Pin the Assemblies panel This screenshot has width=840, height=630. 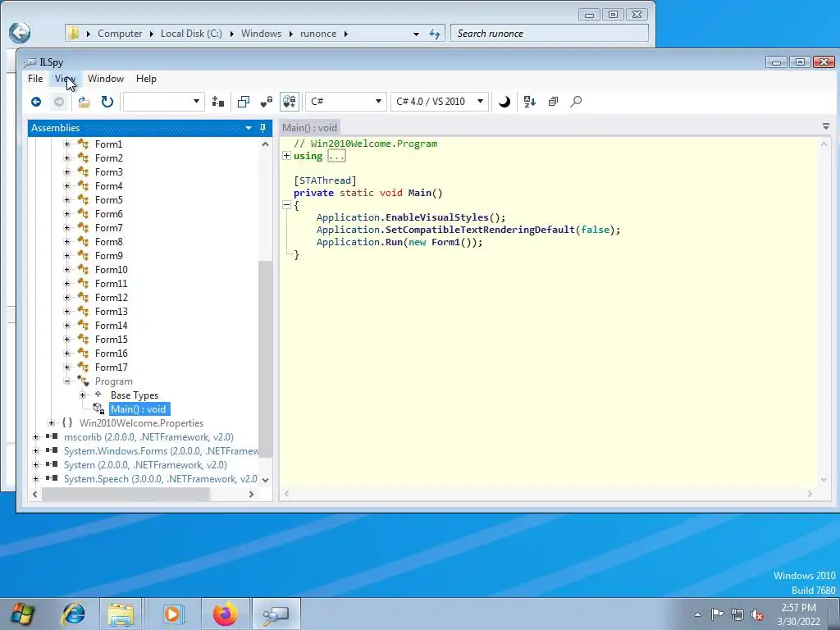point(262,128)
